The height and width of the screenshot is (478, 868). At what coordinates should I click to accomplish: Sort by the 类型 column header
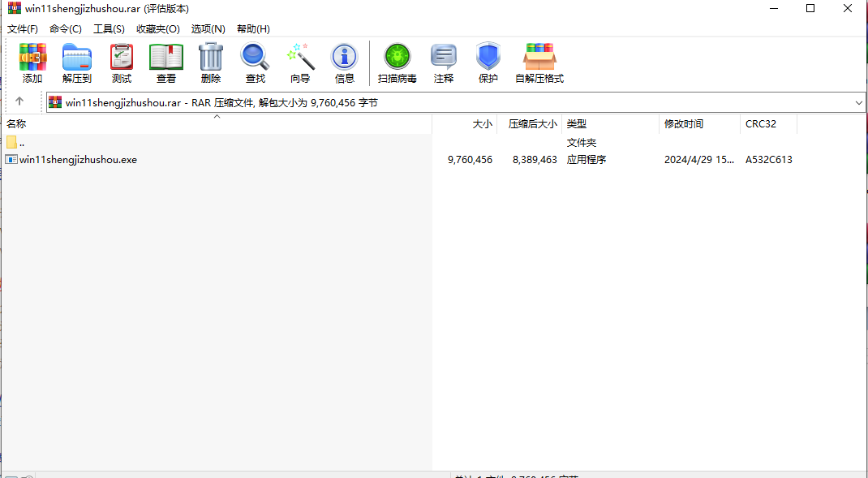click(x=611, y=124)
